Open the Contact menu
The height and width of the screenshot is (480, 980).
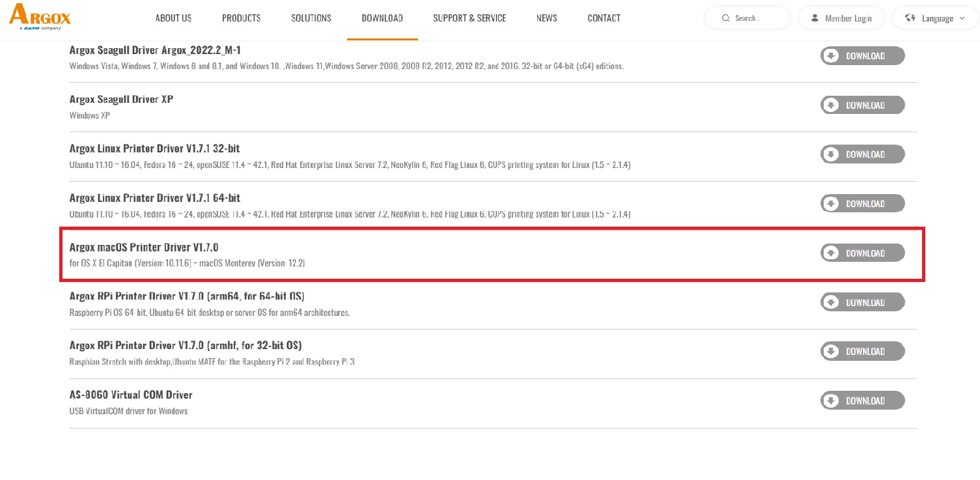(604, 18)
